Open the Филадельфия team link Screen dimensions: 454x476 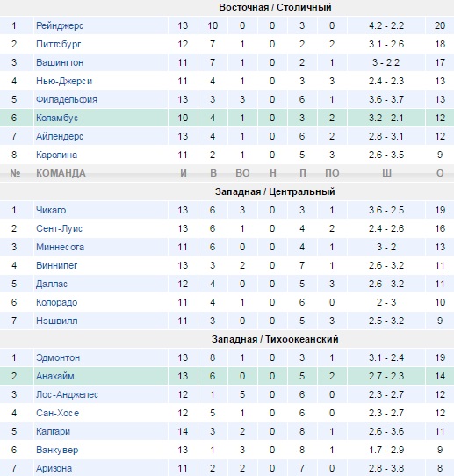[67, 99]
